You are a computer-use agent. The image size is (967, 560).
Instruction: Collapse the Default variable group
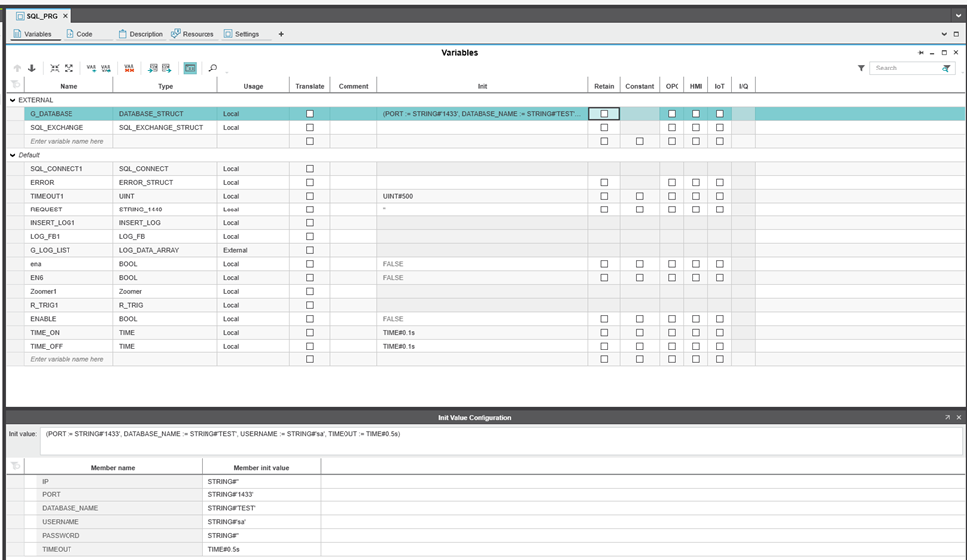(13, 155)
